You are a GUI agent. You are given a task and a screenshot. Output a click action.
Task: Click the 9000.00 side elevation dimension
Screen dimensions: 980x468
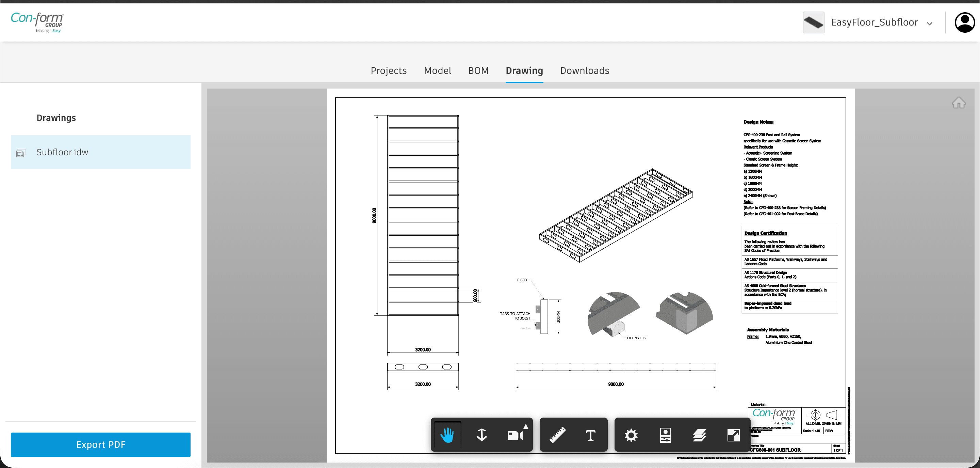click(616, 384)
